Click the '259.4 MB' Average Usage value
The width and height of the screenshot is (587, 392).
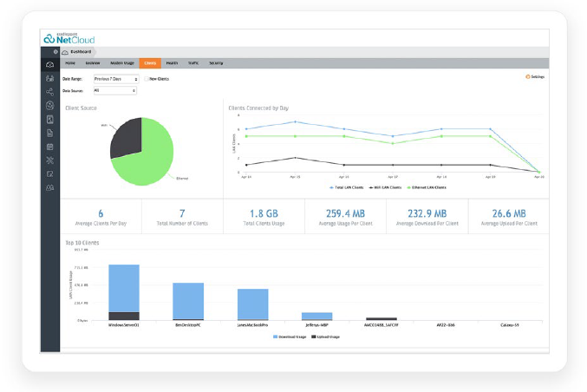(346, 214)
